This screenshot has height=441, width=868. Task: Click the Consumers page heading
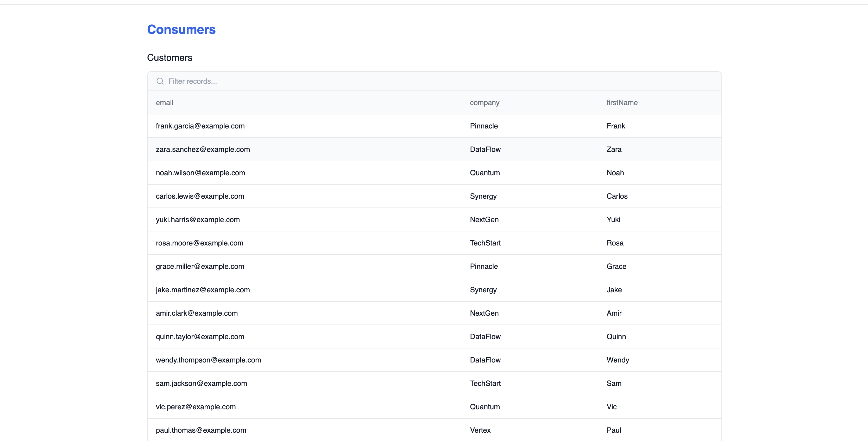(x=181, y=30)
